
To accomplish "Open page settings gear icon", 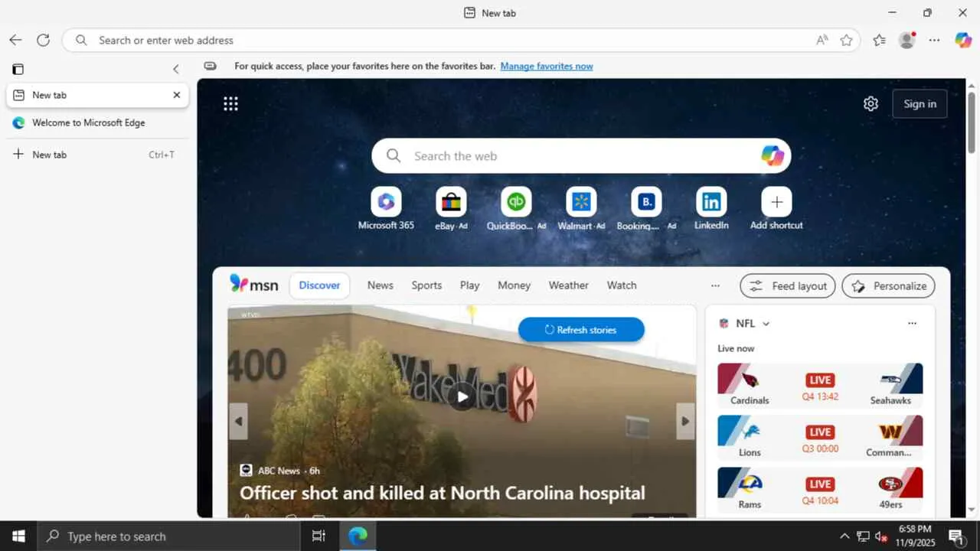I will click(x=871, y=103).
